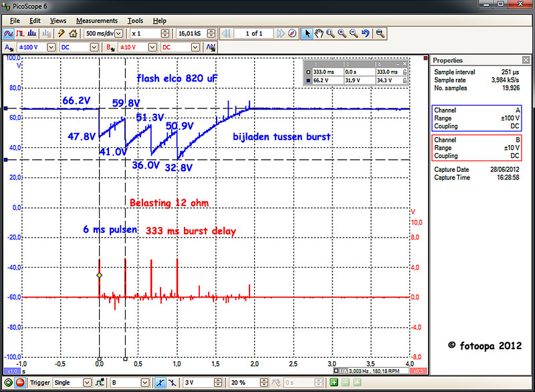Screen dimensions: 535x392
Task: Select the Channel A properties box
Action: click(477, 118)
